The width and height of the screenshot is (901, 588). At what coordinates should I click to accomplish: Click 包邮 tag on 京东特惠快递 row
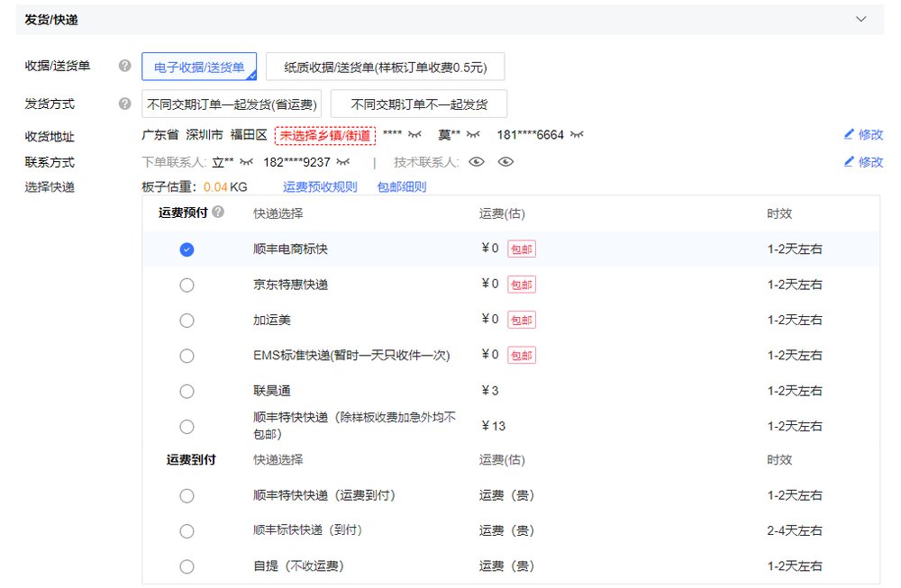pos(522,285)
